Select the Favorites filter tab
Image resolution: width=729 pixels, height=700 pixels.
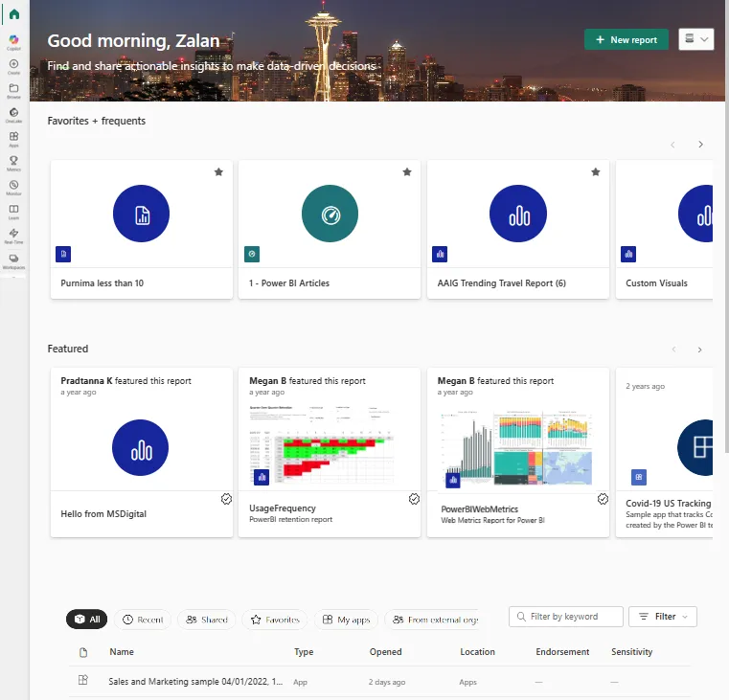[275, 620]
